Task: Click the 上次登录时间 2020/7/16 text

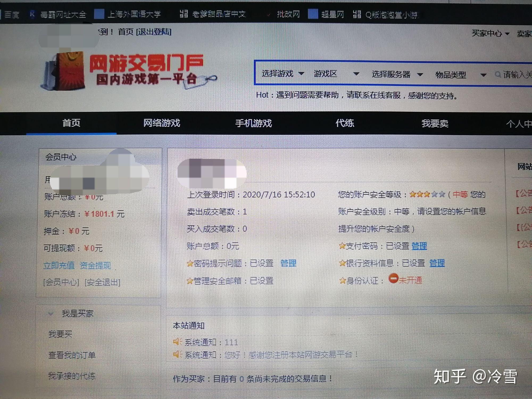Action: coord(251,195)
